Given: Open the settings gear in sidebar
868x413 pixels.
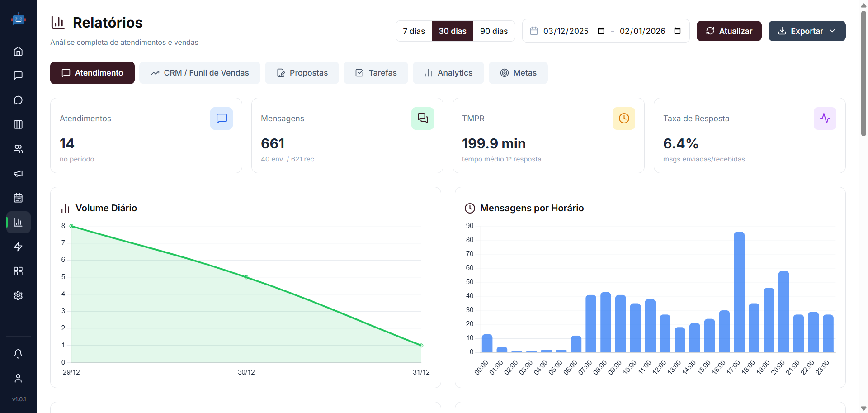Looking at the screenshot, I should click(18, 296).
